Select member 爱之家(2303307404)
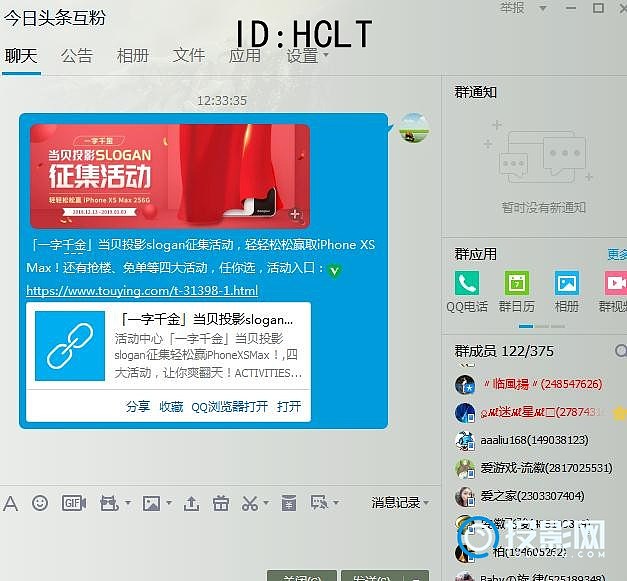 click(x=532, y=496)
